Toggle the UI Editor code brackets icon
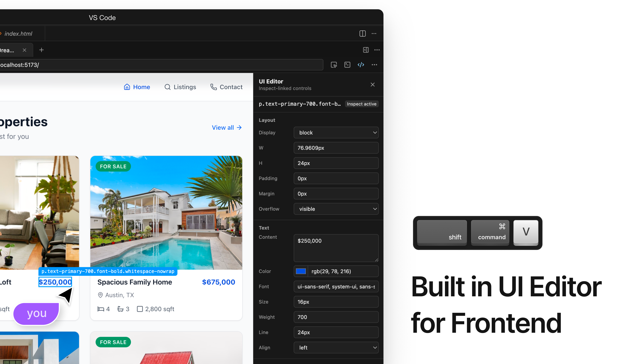 pos(361,65)
